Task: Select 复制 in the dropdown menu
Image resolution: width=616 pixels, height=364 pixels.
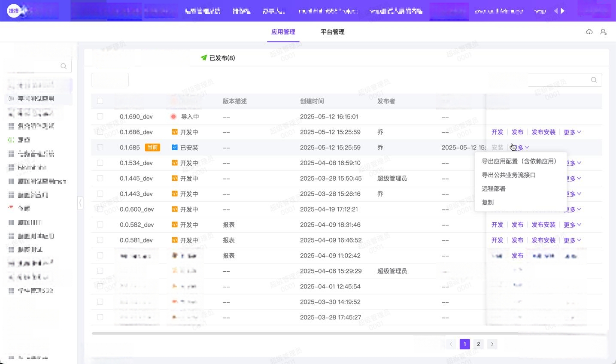Action: pos(521,203)
